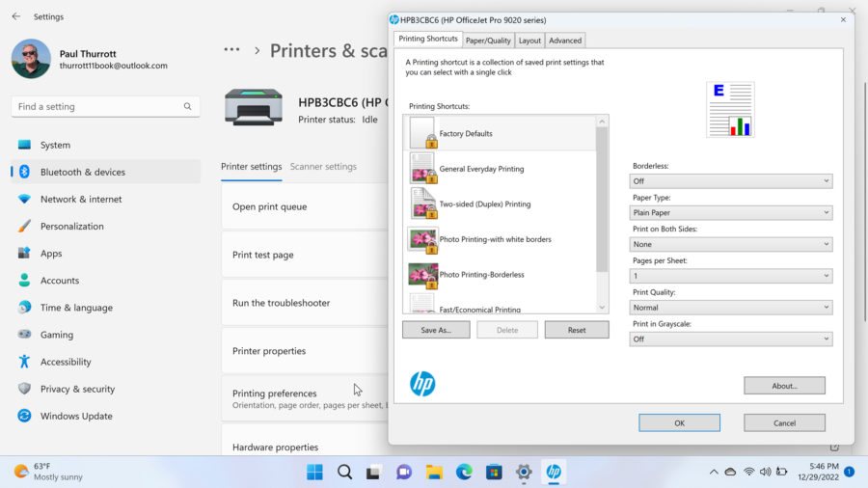Open the Advanced tab
The height and width of the screenshot is (488, 868).
(x=565, y=41)
